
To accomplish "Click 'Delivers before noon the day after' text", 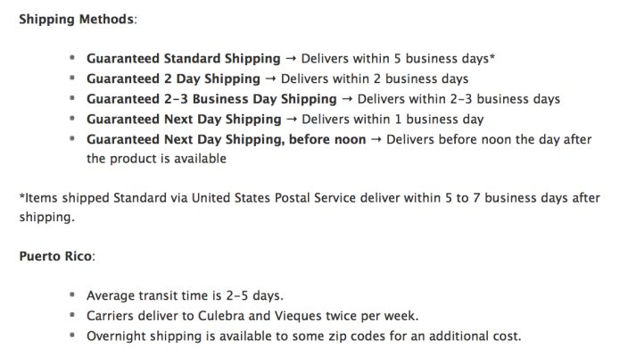I will pyautogui.click(x=490, y=139).
